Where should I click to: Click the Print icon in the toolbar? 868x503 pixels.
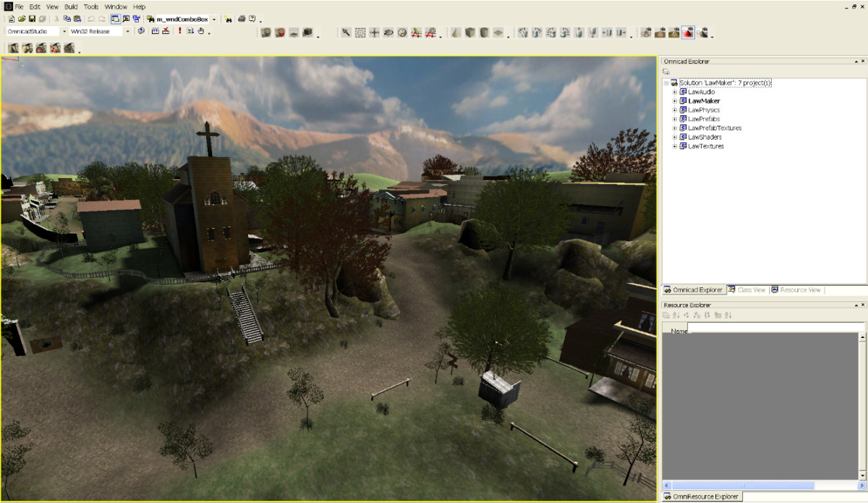(x=242, y=19)
